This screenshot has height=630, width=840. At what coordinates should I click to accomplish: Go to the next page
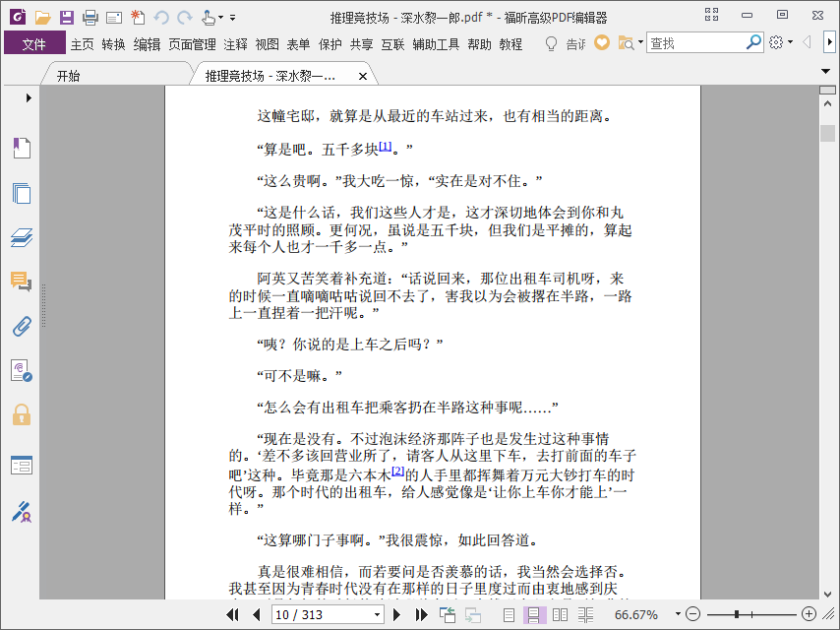click(x=397, y=614)
